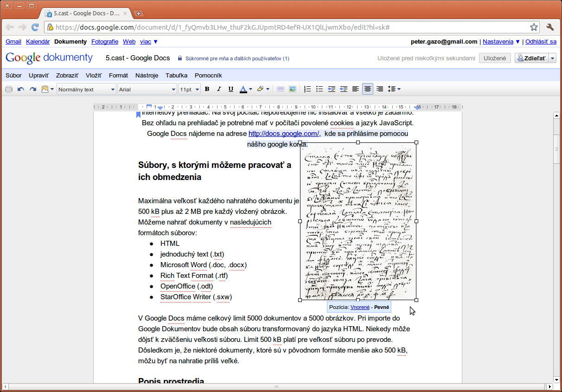Open the Fotografie link
Image resolution: width=562 pixels, height=392 pixels.
pyautogui.click(x=105, y=42)
